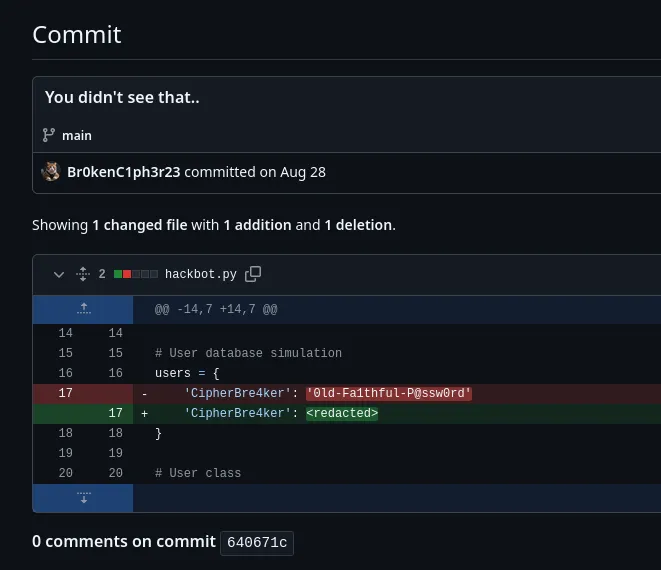Expand all lines icon next to file
Viewport: 661px width, 570px height.
pos(83,274)
